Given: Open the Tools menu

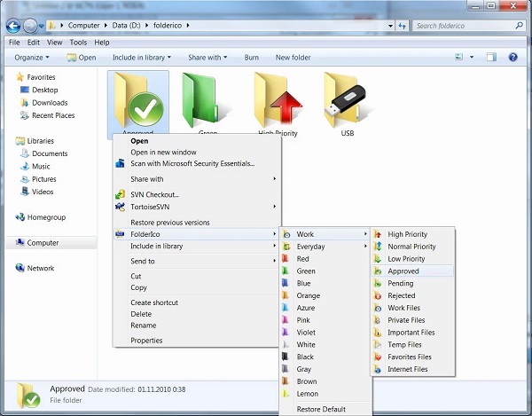Looking at the screenshot, I should pyautogui.click(x=78, y=42).
